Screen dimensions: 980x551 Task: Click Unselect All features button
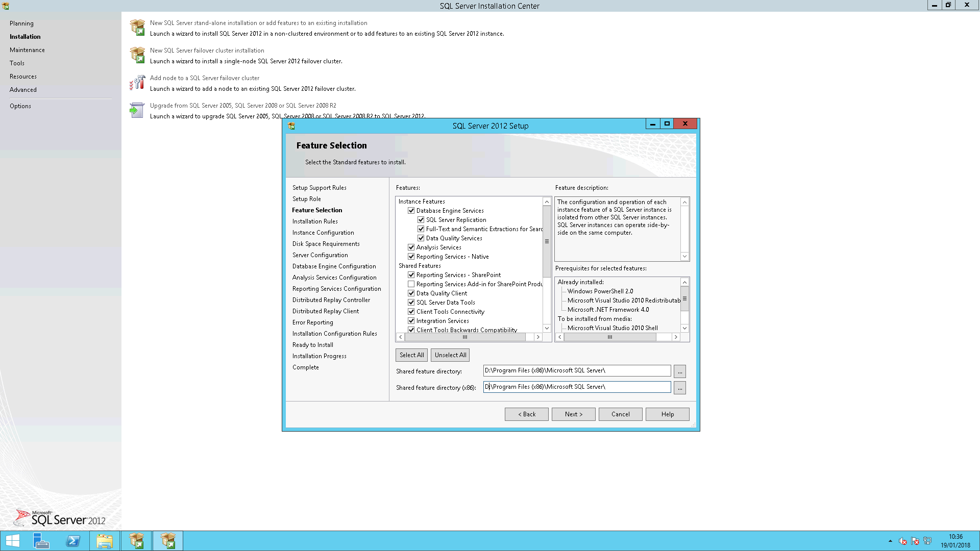point(450,355)
